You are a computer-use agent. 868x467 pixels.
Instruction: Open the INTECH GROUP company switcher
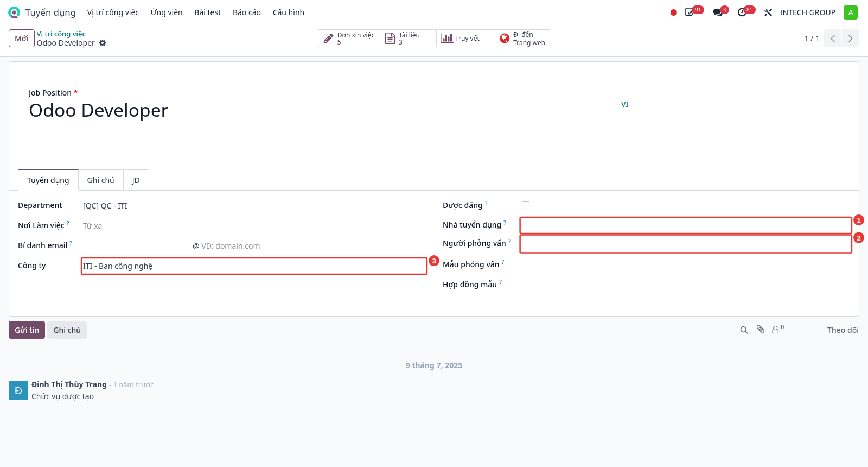point(807,12)
